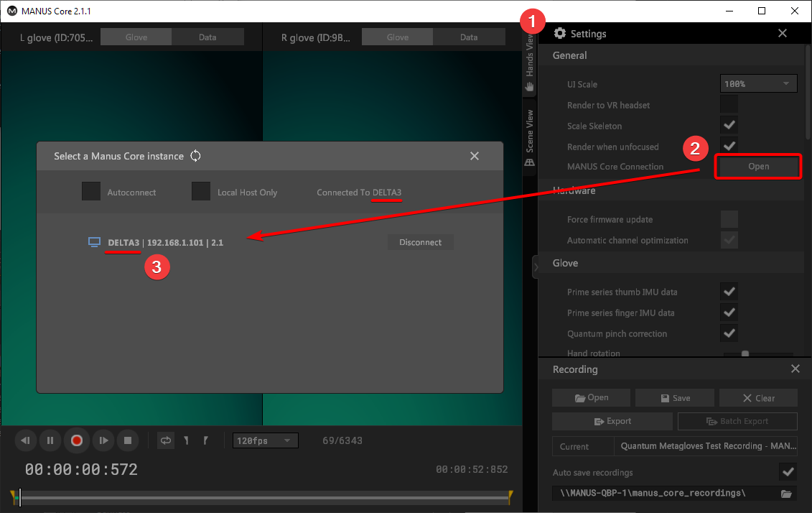Disable Auto save recordings checkbox

788,472
